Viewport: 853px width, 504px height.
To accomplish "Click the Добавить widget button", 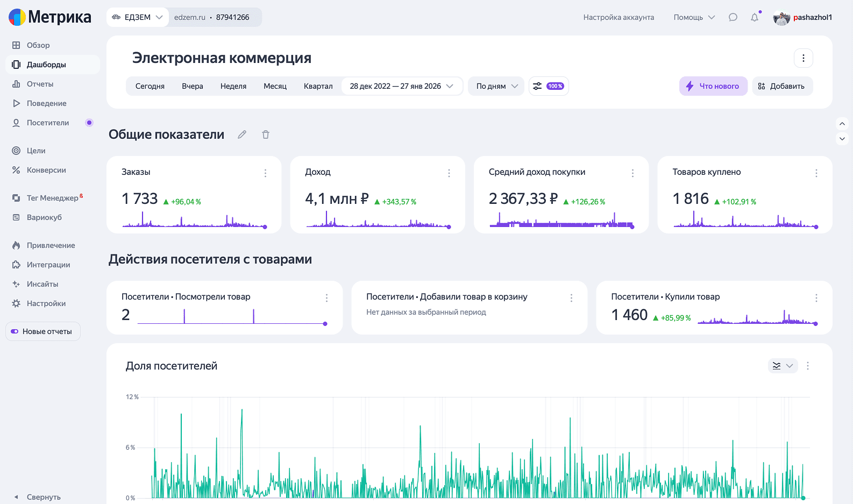I will [782, 86].
